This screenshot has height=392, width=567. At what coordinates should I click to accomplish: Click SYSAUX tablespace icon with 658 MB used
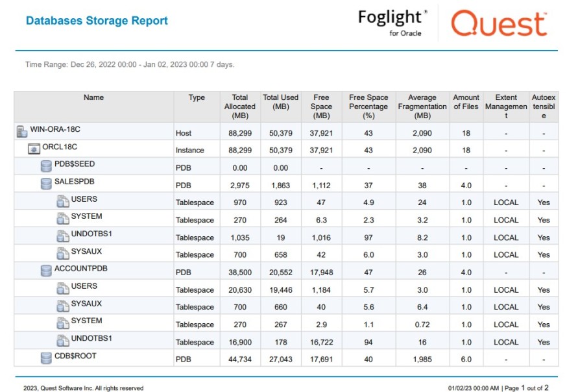63,254
